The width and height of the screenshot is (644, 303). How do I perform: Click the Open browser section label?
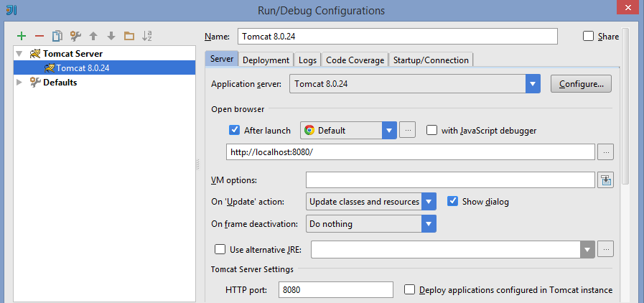click(x=238, y=109)
